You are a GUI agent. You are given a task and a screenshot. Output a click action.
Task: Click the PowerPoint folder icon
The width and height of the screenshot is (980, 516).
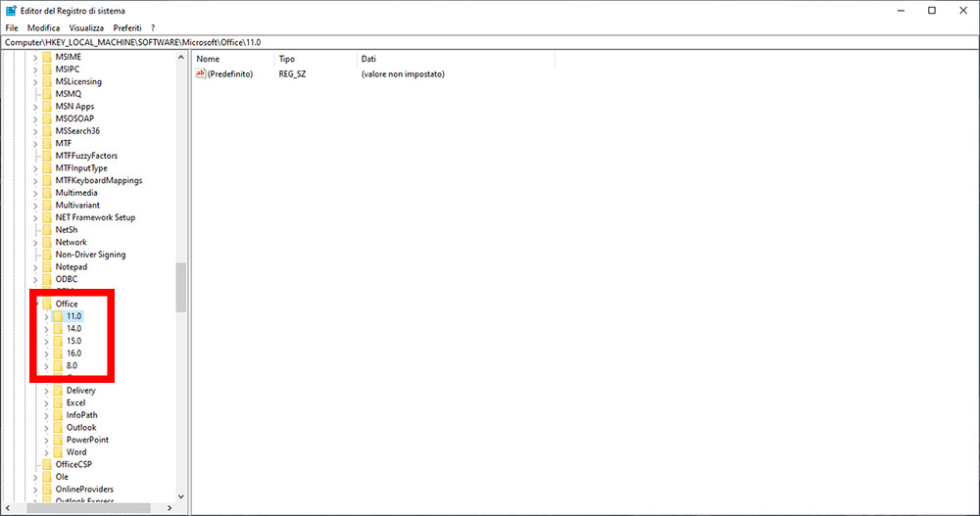tap(58, 440)
